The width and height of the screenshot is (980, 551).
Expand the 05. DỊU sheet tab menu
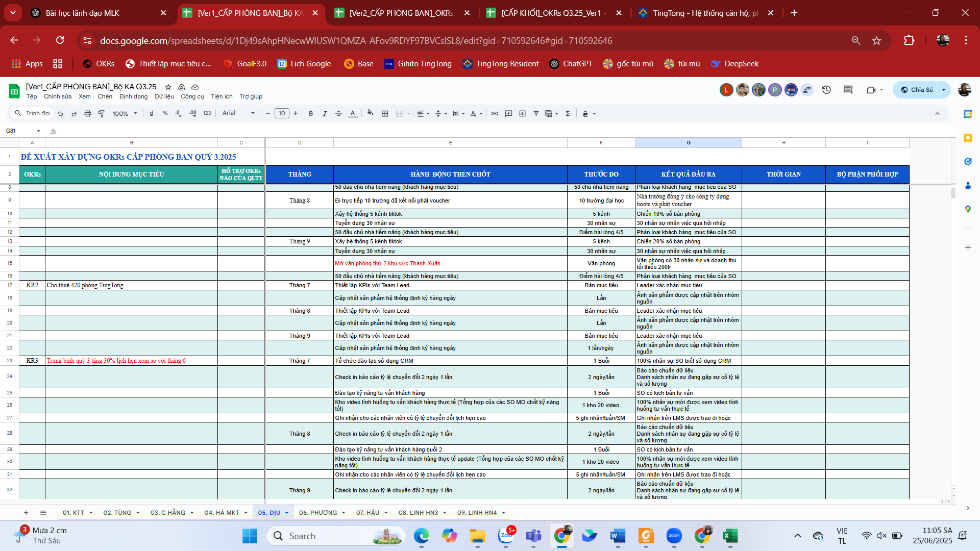coord(287,513)
